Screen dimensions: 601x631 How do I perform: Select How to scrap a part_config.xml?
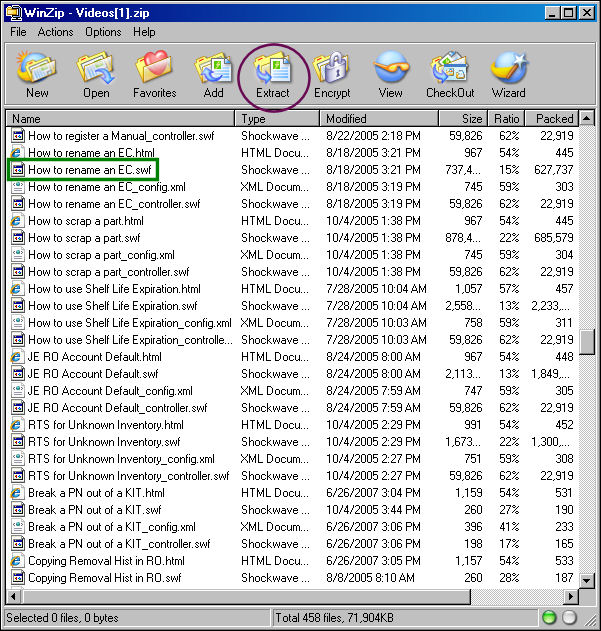101,255
